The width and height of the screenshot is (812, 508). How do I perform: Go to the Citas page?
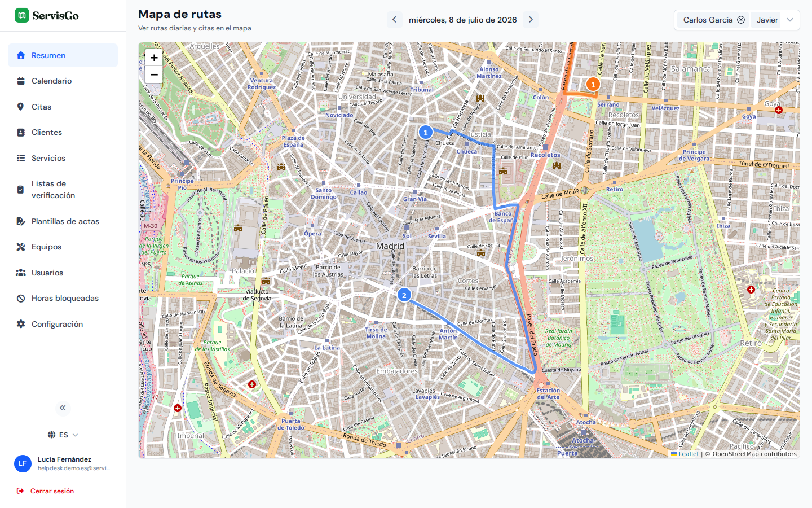pyautogui.click(x=63, y=107)
